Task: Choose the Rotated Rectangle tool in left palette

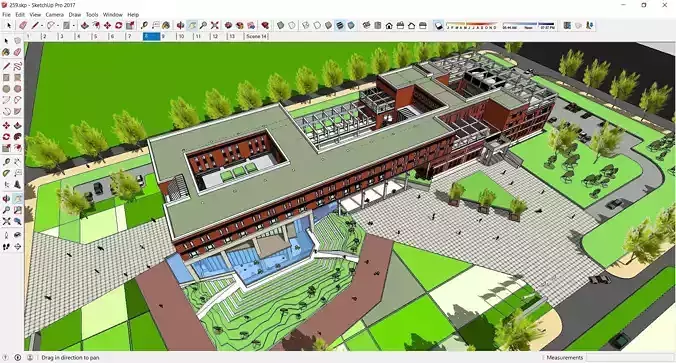Action: click(17, 78)
